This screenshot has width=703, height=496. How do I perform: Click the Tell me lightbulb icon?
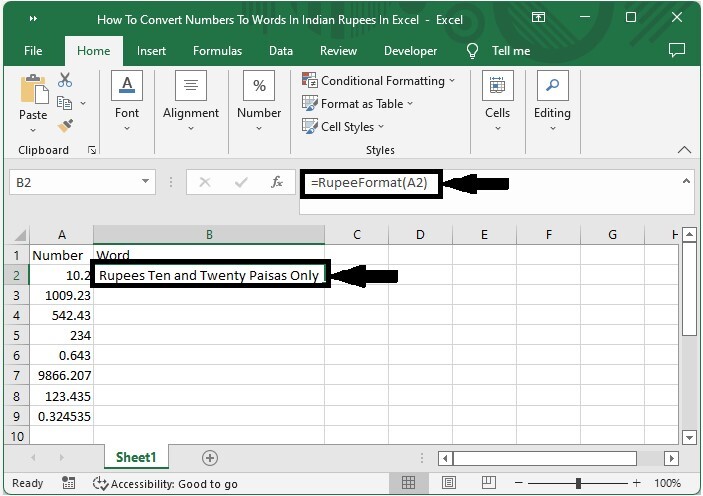(x=472, y=51)
